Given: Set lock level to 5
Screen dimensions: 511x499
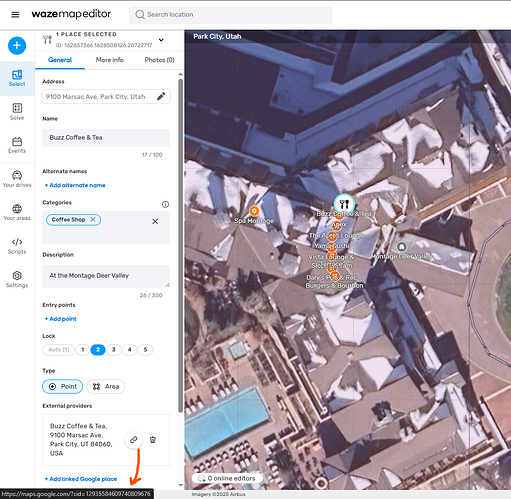Looking at the screenshot, I should [145, 350].
